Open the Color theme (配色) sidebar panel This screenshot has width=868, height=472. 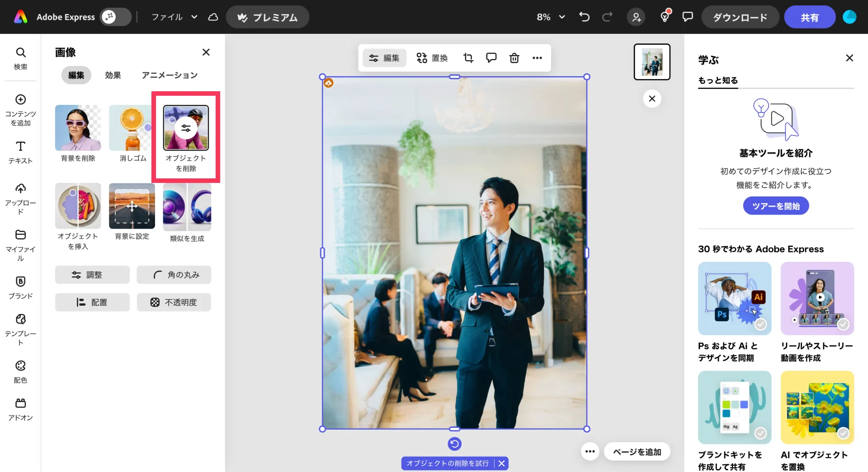tap(20, 371)
